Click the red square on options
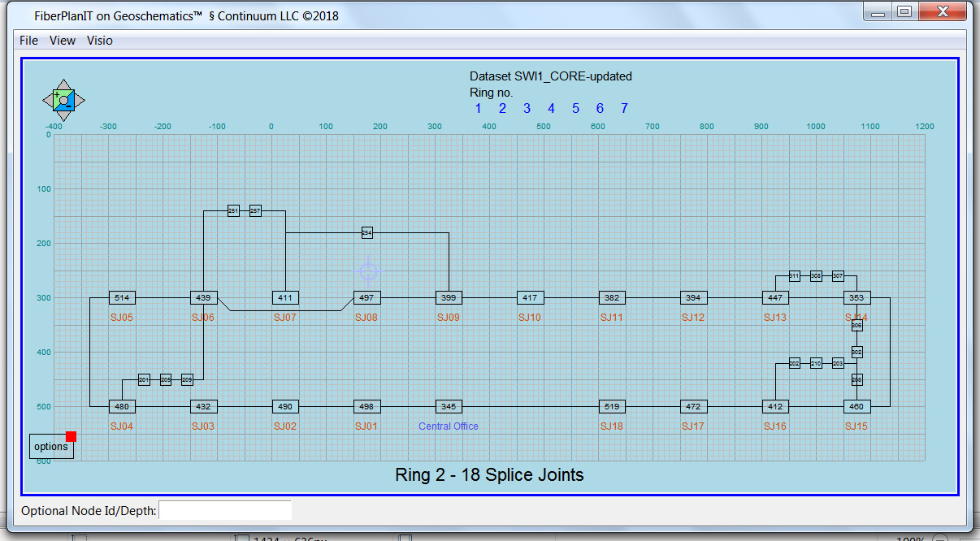 click(71, 436)
